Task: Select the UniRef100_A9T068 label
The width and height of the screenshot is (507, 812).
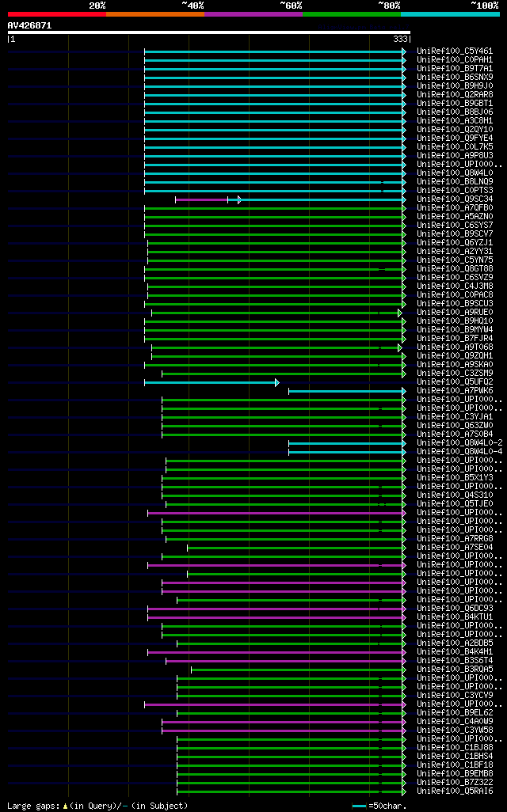Action: [455, 347]
